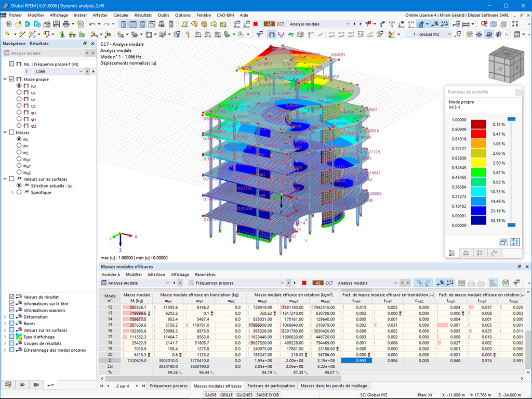Click the deformation display icon

coord(271,34)
